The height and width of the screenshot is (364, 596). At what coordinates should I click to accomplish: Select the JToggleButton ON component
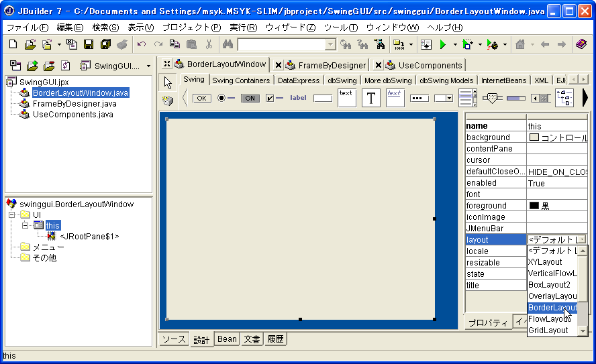coord(250,98)
